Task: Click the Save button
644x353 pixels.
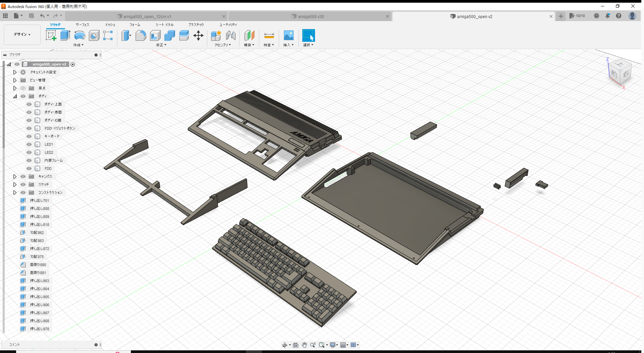Action: 31,16
